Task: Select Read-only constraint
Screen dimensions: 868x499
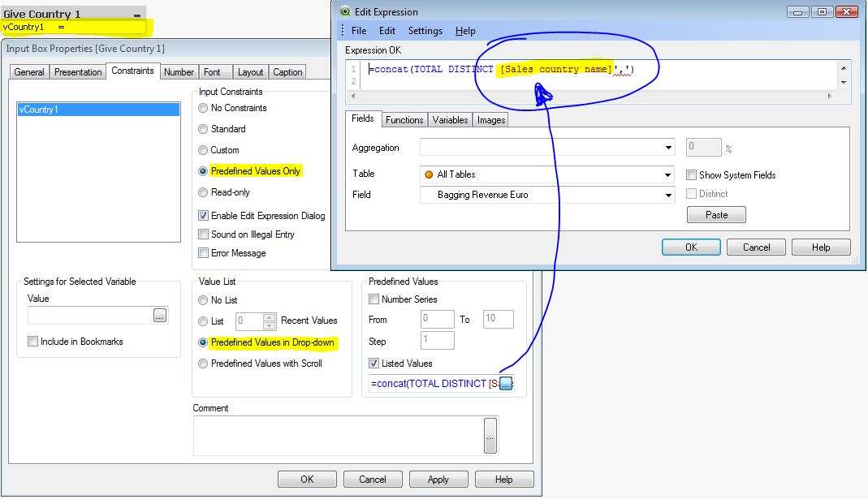Action: (x=203, y=192)
